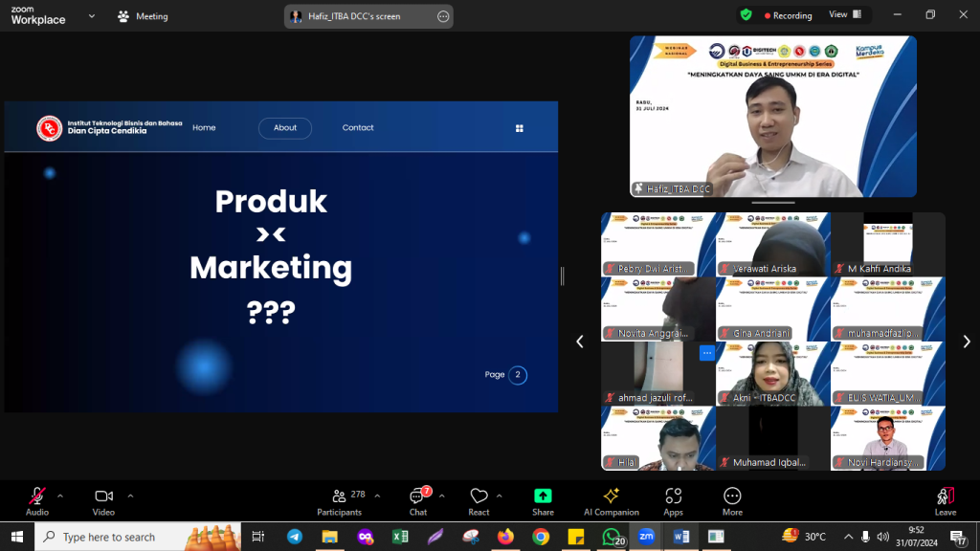Open AI Companion
980x551 pixels.
[x=611, y=499]
